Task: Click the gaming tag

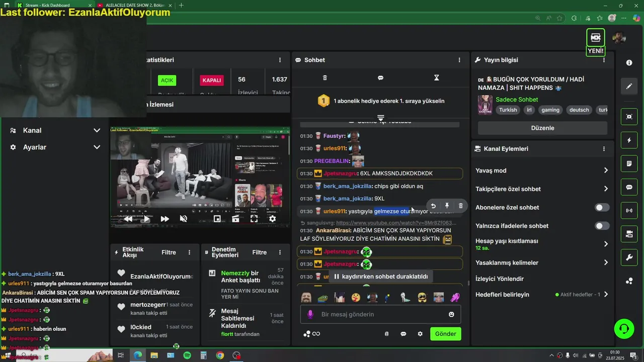Action: point(550,110)
